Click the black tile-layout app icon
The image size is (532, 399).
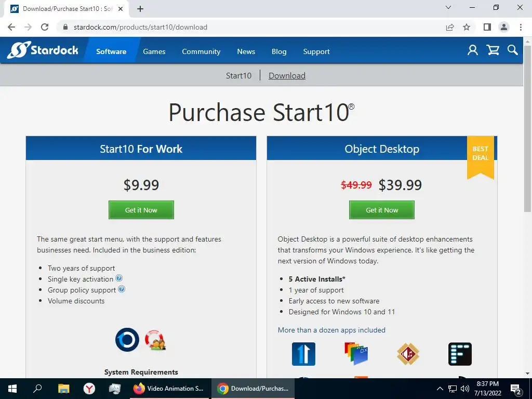coord(460,354)
